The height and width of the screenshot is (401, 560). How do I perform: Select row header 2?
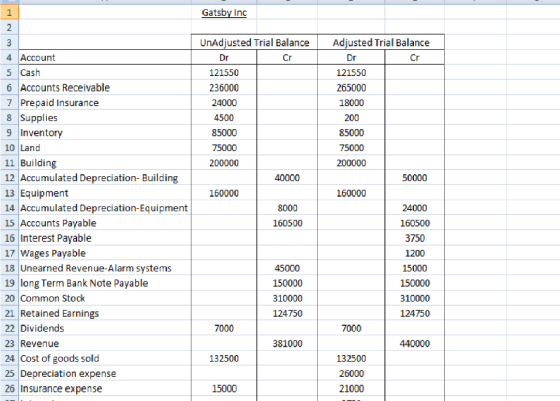point(9,27)
